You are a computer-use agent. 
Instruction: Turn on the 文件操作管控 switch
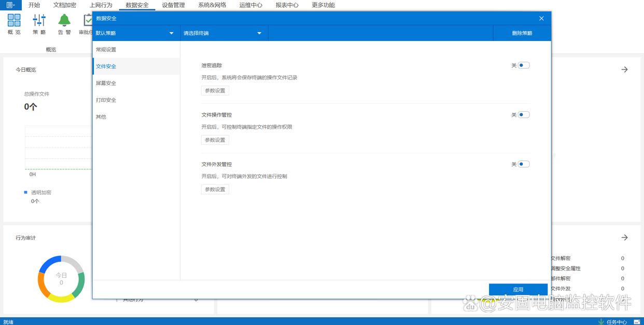click(x=524, y=115)
